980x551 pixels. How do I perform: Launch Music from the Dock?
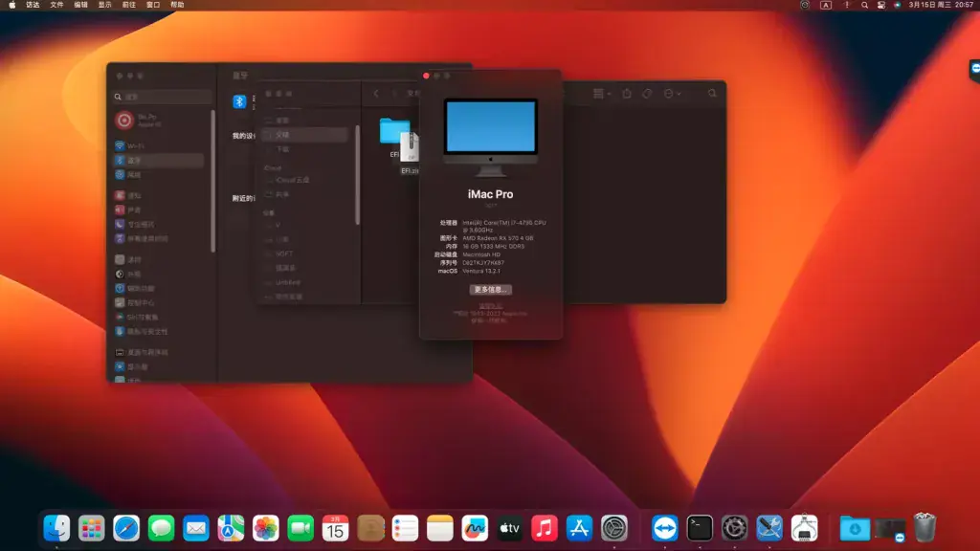click(545, 528)
